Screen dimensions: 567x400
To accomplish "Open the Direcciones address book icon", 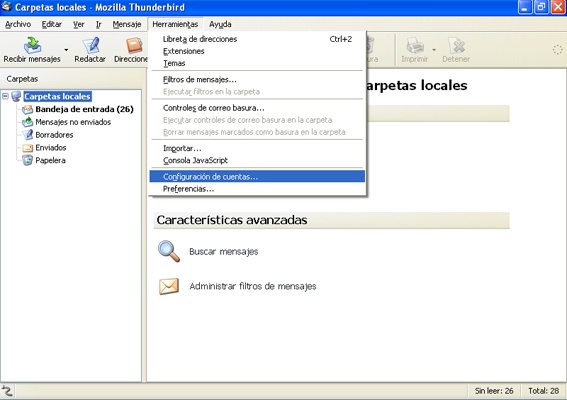I will click(x=135, y=45).
